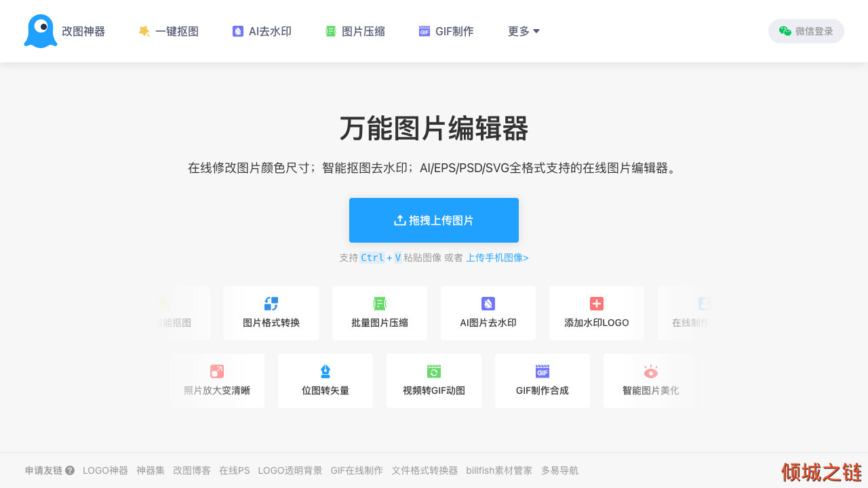Open the 多易导航 footer link

(559, 470)
